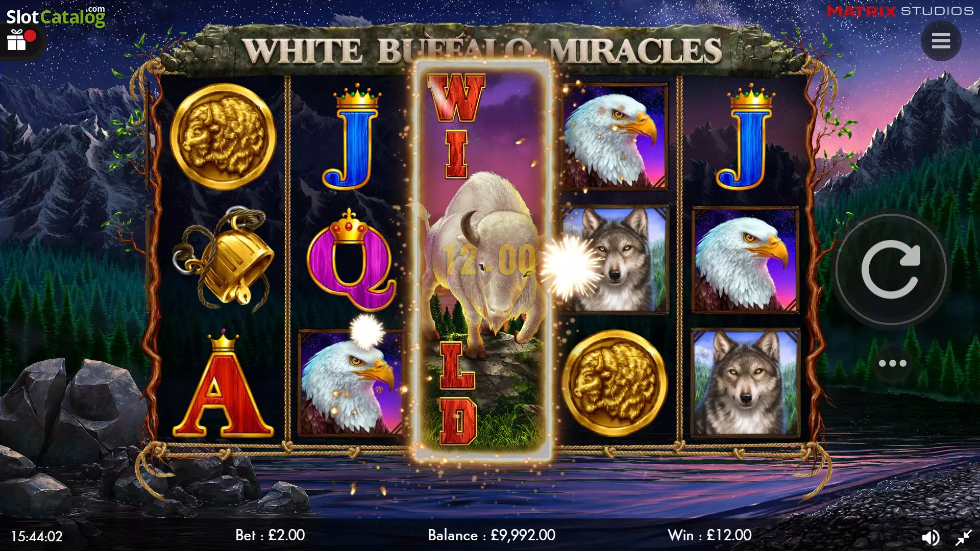Open the three-dots options button

892,363
